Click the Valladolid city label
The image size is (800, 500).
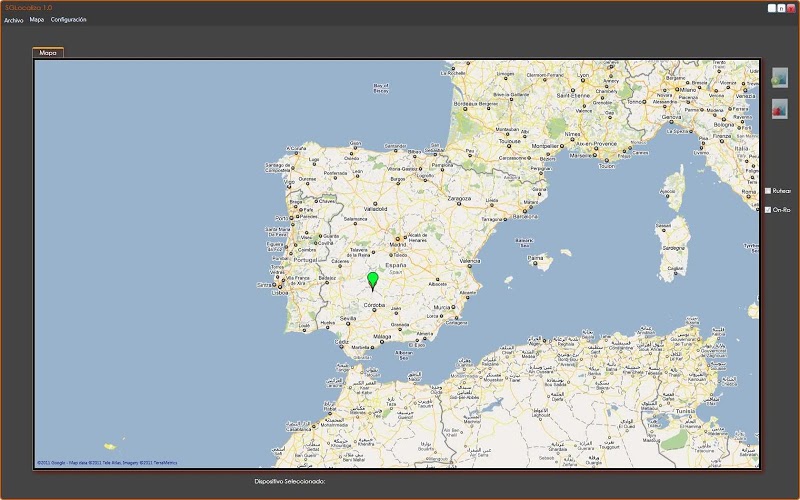[376, 209]
